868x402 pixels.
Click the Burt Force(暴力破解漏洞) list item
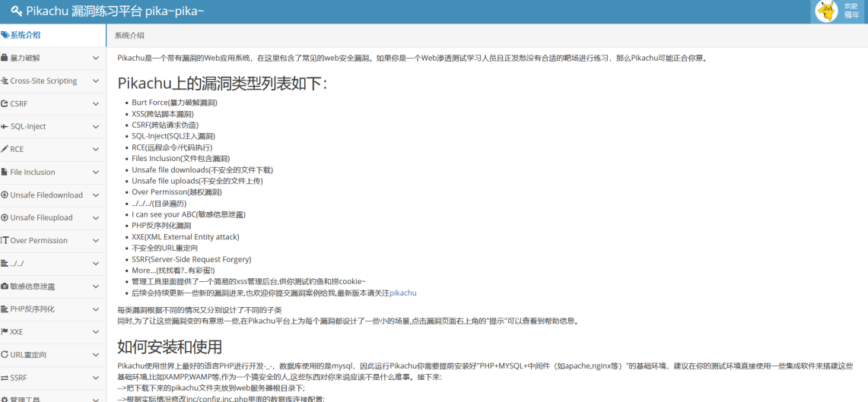pos(174,103)
